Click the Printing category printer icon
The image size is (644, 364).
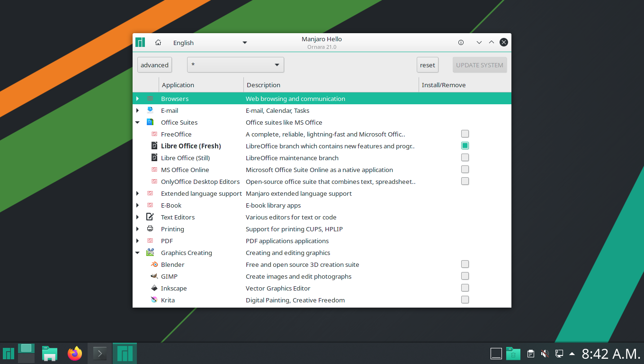point(150,229)
